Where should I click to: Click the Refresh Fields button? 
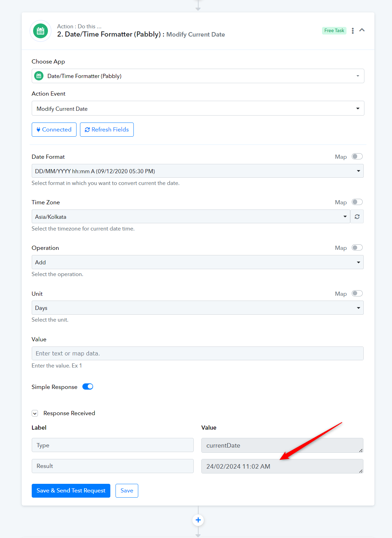coord(107,130)
